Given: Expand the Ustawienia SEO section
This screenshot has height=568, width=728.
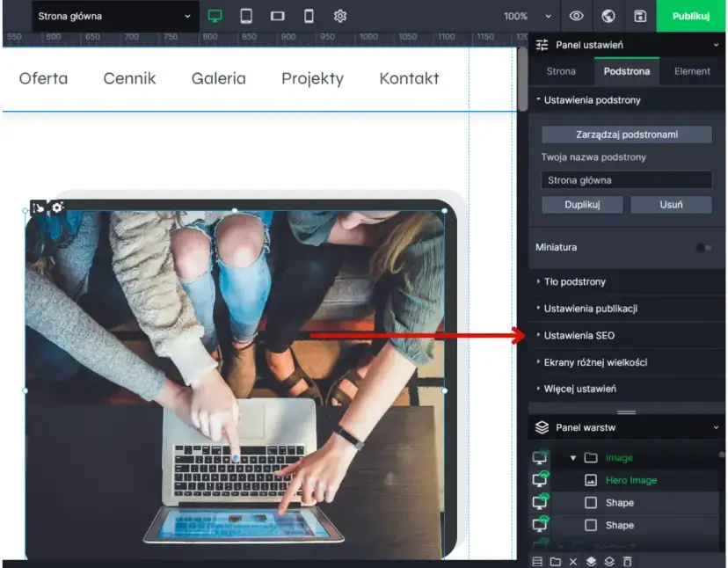Looking at the screenshot, I should [579, 336].
